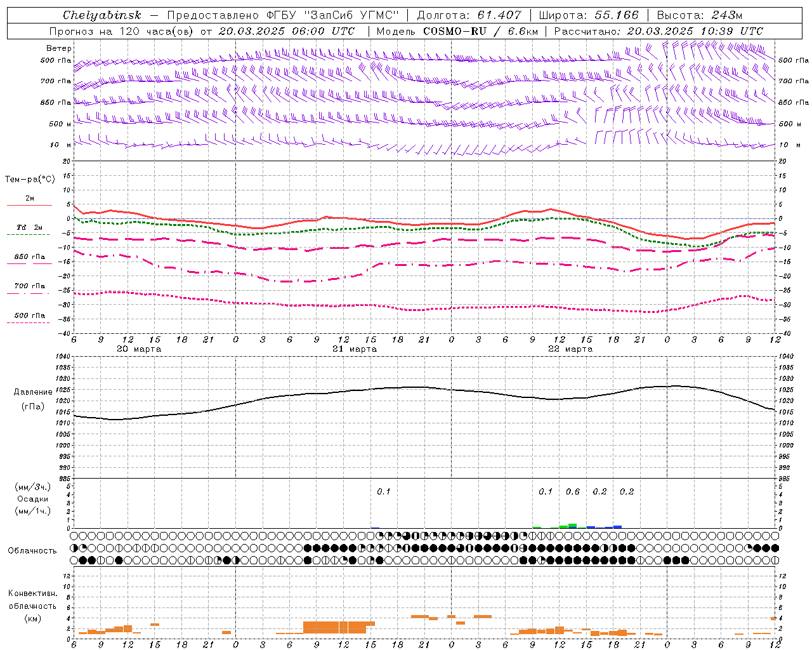
Task: Click the 21 марта date label
Action: [355, 349]
